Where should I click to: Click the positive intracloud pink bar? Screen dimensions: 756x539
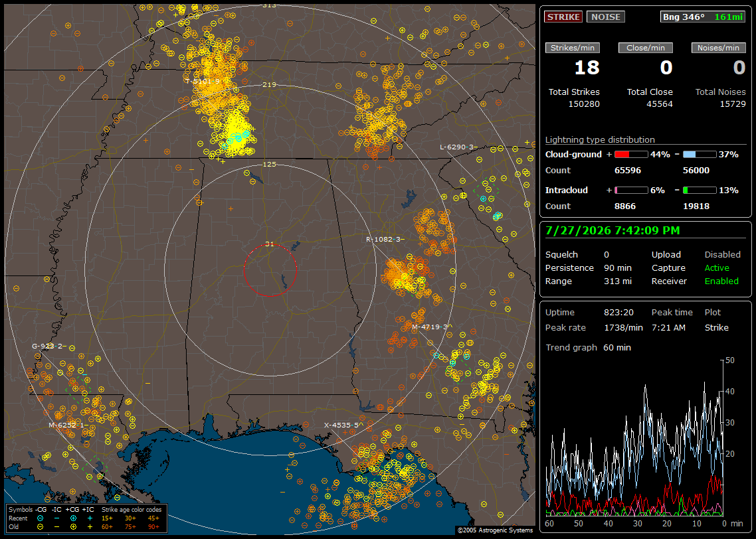[631, 191]
